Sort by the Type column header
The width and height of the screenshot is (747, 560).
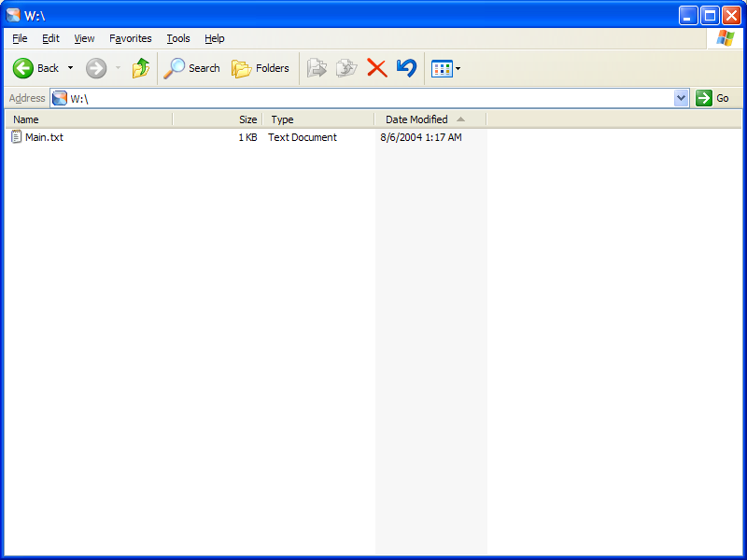tap(317, 119)
